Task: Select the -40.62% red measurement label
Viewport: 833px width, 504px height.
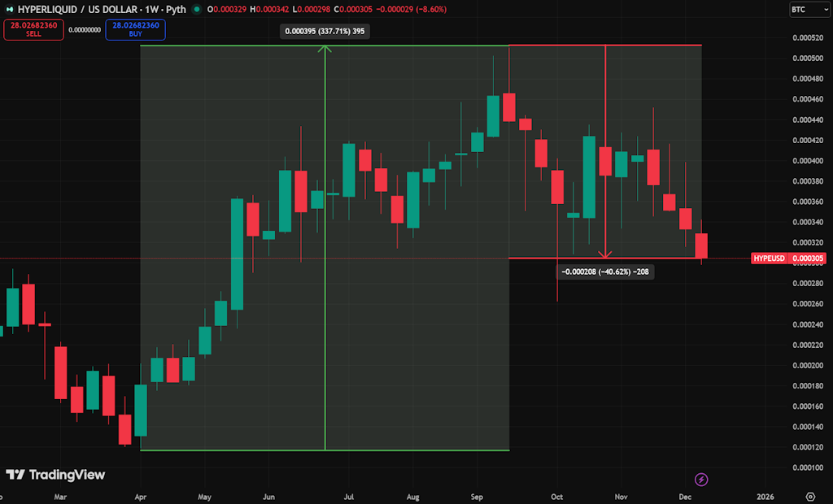Action: coord(604,272)
